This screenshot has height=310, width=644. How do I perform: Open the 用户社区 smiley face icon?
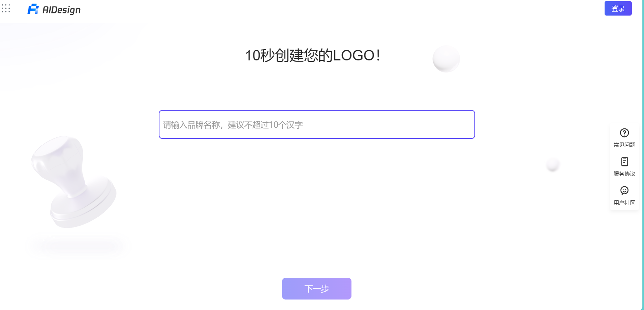click(624, 190)
